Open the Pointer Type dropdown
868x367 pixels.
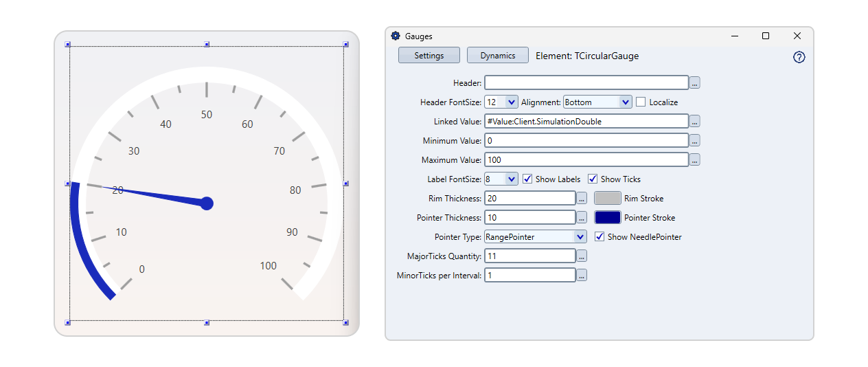[x=580, y=237]
